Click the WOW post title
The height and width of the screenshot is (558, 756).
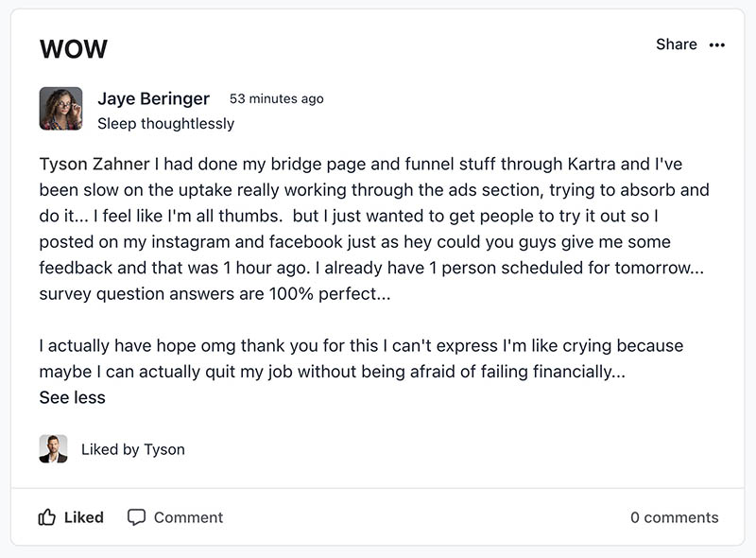74,49
